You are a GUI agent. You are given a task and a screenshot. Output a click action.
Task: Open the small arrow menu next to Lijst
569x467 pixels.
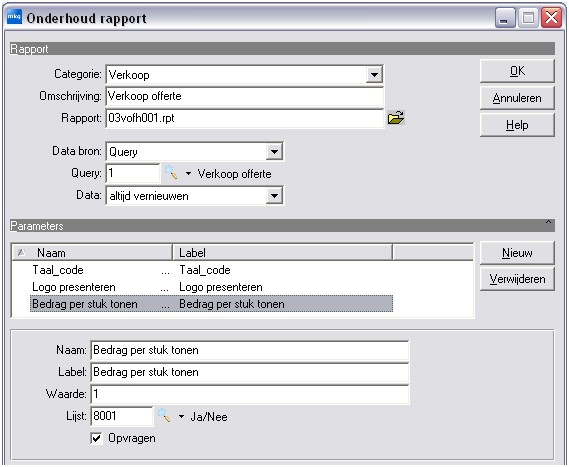coord(181,417)
